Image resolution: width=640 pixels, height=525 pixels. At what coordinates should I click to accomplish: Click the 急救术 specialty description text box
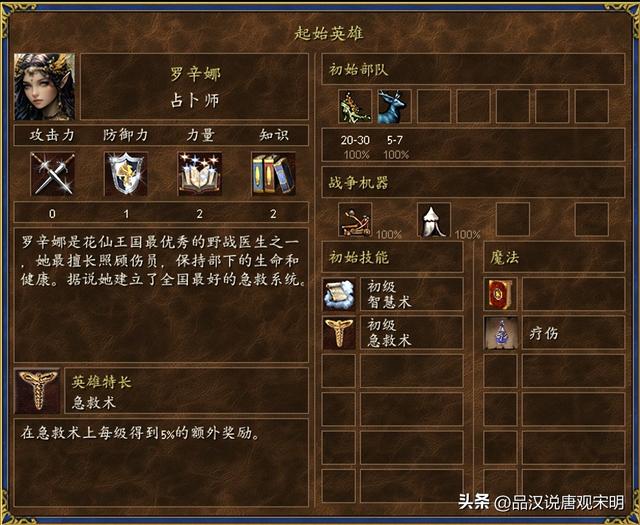161,463
